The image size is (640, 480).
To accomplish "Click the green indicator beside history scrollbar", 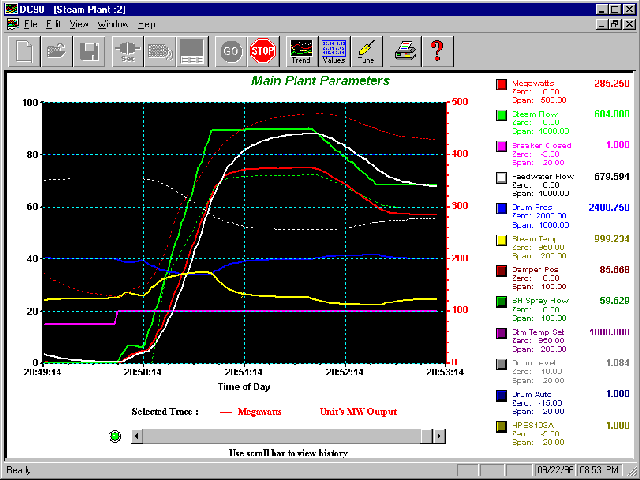I will pos(115,436).
